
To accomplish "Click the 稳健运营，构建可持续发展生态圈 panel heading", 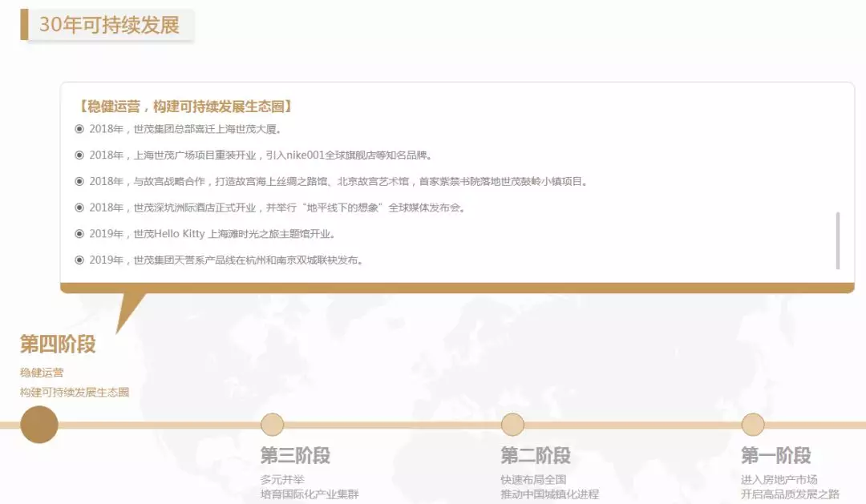I will coord(184,107).
